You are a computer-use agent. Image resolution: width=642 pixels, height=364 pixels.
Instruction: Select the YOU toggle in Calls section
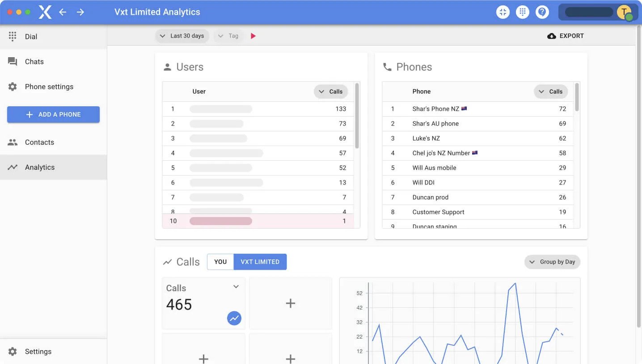(220, 262)
